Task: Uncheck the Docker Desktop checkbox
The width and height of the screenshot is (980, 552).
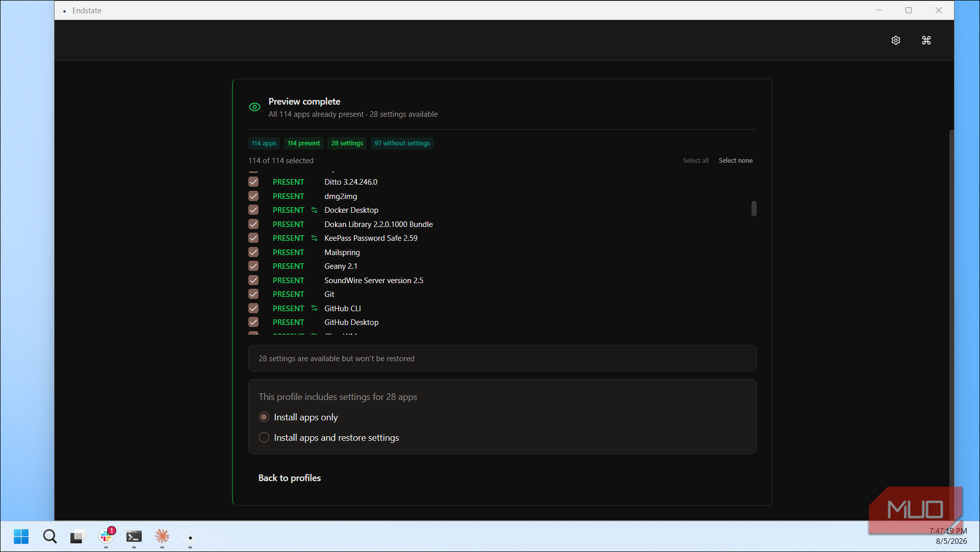Action: [253, 210]
